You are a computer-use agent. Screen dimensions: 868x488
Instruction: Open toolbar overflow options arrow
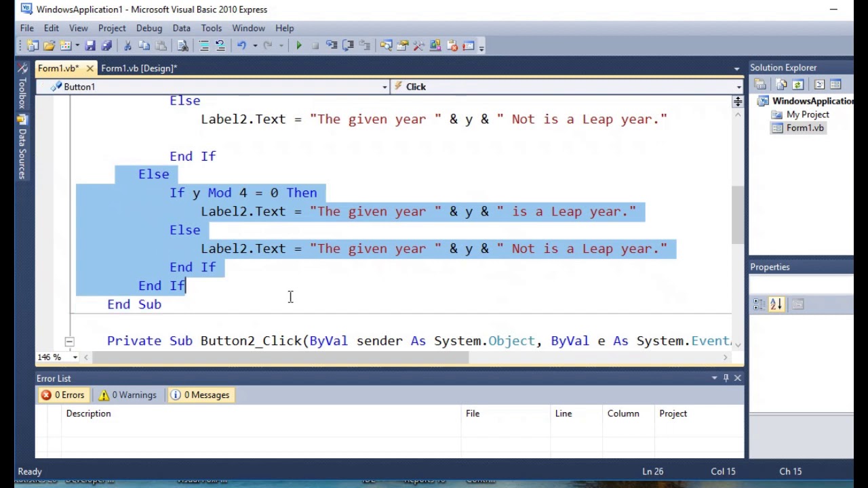(x=481, y=47)
